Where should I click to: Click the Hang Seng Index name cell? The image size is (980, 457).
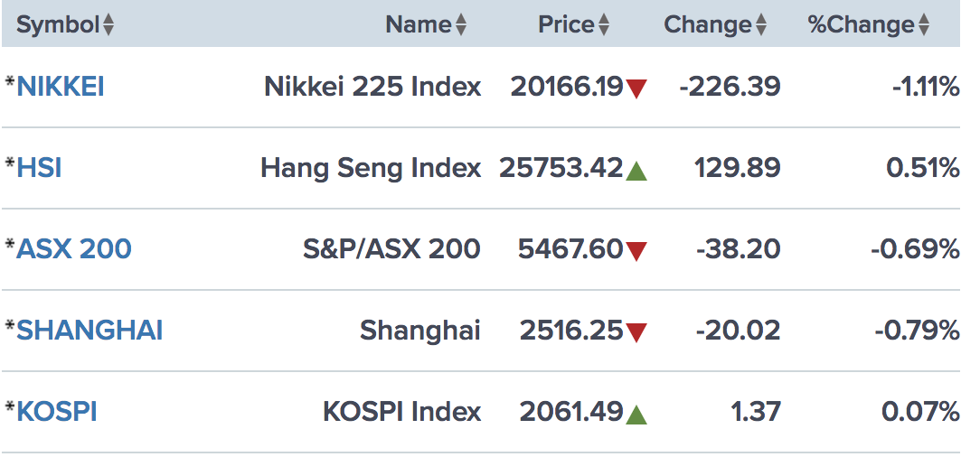[x=371, y=168]
